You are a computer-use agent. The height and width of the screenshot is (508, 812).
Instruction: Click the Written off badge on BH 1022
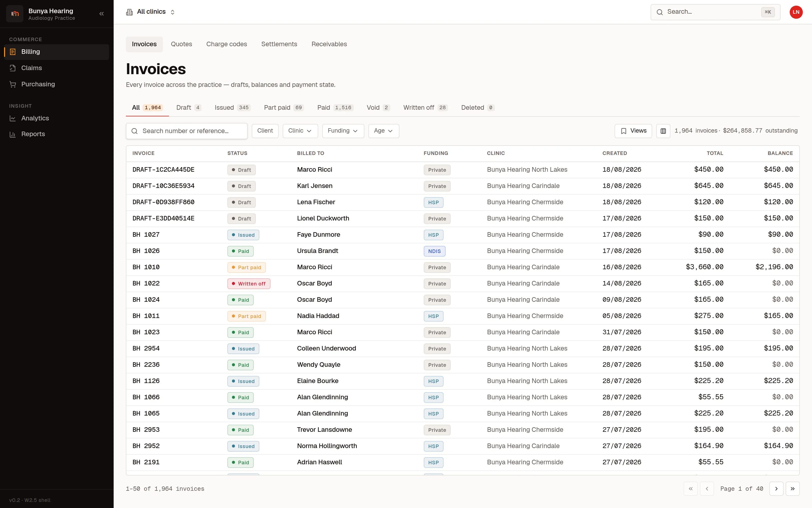click(x=249, y=283)
